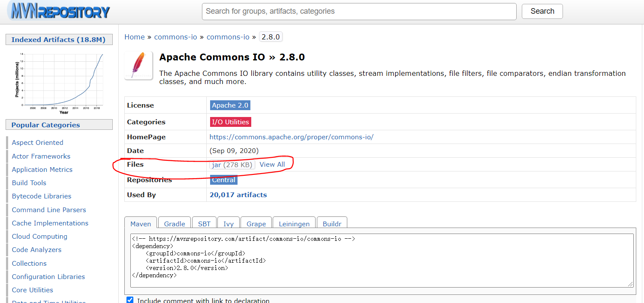Switch to the Leiningen tab

(x=294, y=223)
